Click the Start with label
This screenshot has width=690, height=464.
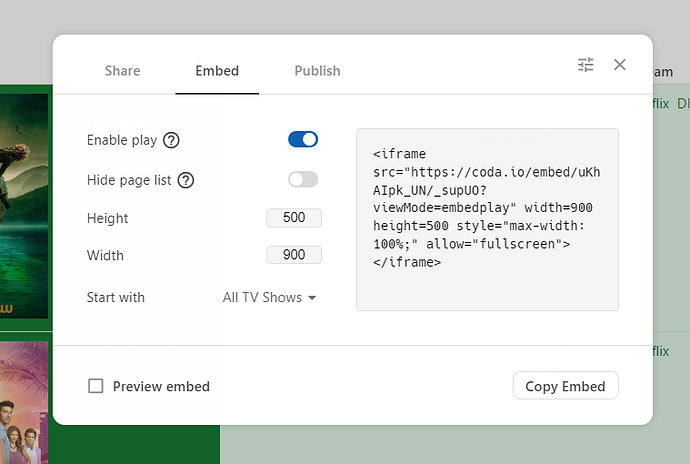click(116, 297)
